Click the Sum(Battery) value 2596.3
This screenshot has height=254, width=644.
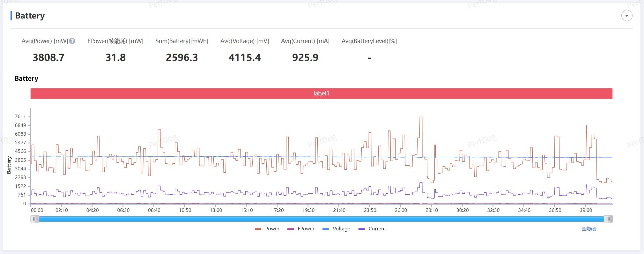coord(182,57)
